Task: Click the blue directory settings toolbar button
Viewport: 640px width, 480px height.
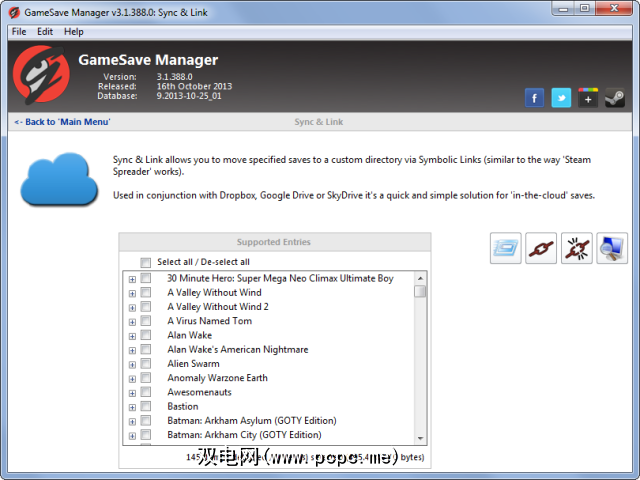Action: 505,248
